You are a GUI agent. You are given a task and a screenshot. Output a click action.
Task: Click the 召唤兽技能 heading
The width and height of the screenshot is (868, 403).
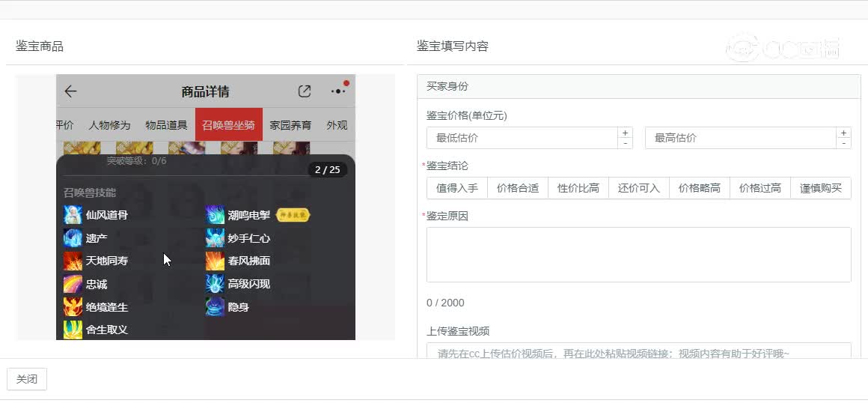tap(90, 193)
